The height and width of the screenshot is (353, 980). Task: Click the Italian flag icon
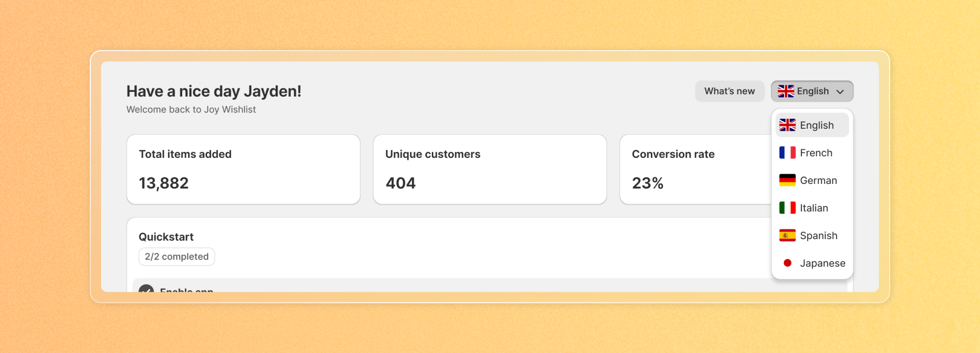[x=787, y=208]
